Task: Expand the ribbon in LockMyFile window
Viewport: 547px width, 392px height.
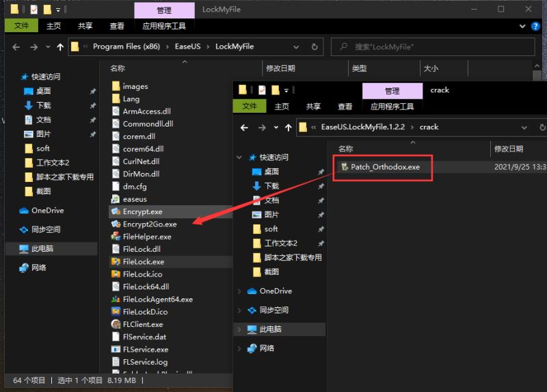Action: tap(522, 26)
